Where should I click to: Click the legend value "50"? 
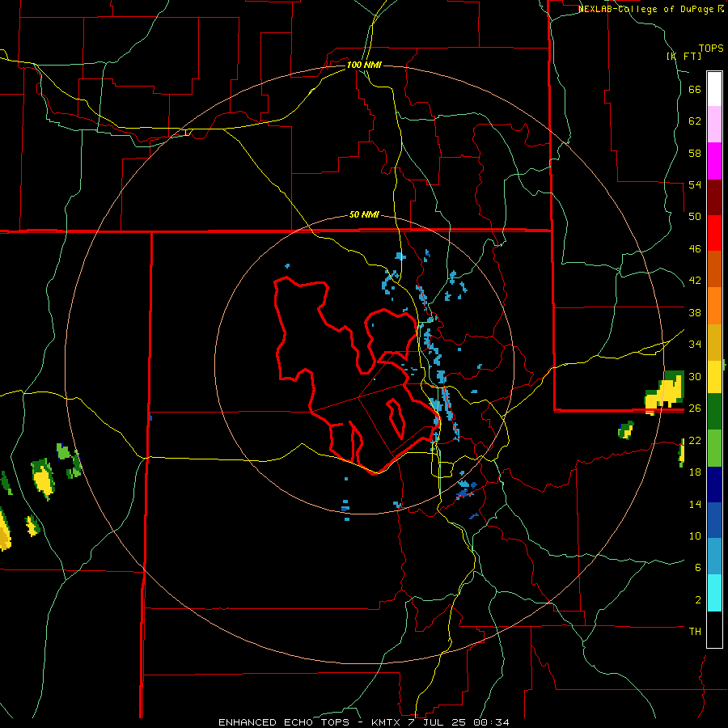coord(695,217)
